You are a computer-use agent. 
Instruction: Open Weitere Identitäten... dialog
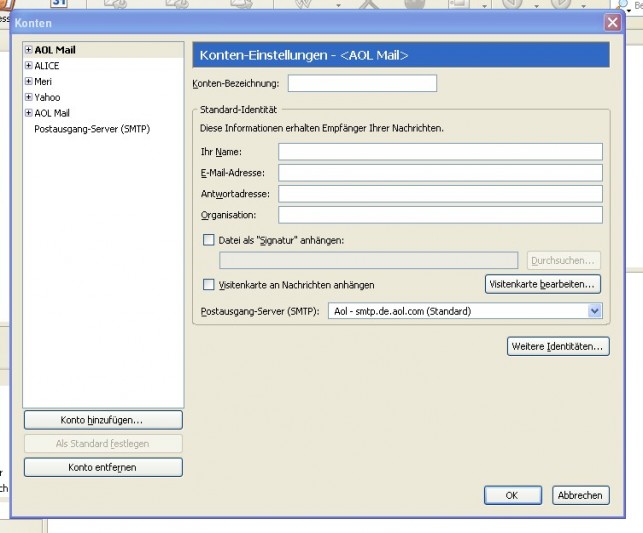tap(558, 346)
